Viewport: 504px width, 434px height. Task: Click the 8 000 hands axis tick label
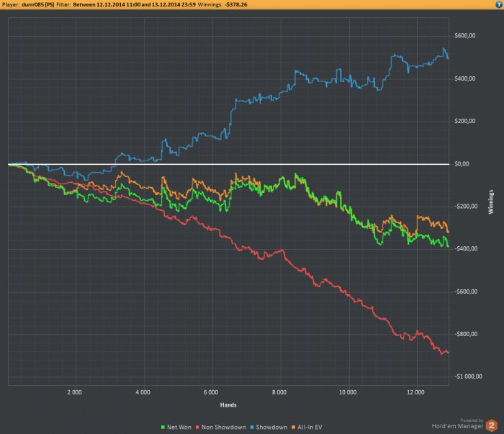point(279,392)
